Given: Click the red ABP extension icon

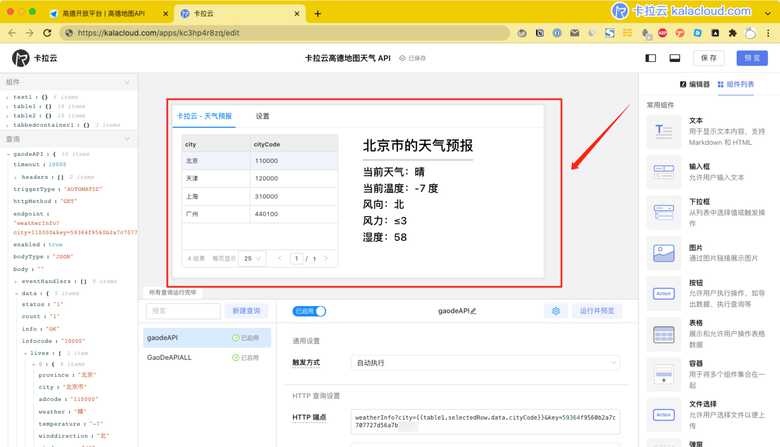Looking at the screenshot, I should pos(663,33).
